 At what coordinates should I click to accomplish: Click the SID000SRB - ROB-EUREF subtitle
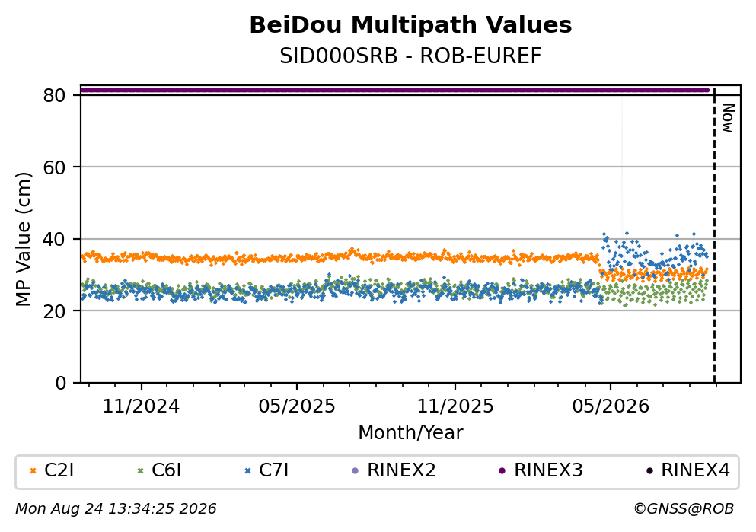(x=411, y=56)
